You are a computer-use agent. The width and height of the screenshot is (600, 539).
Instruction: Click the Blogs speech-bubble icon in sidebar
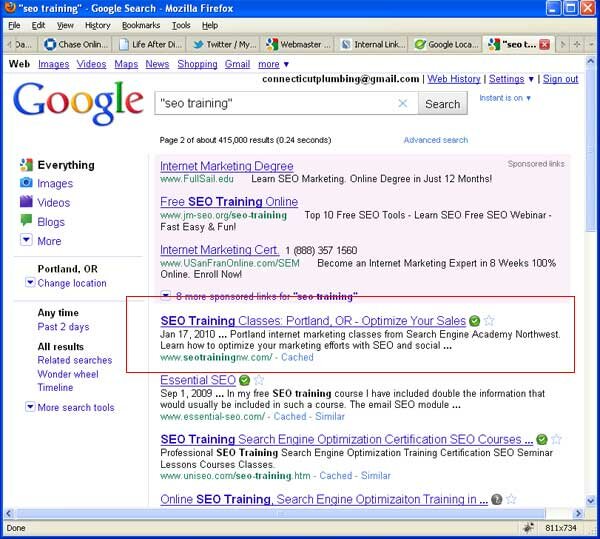tap(26, 220)
